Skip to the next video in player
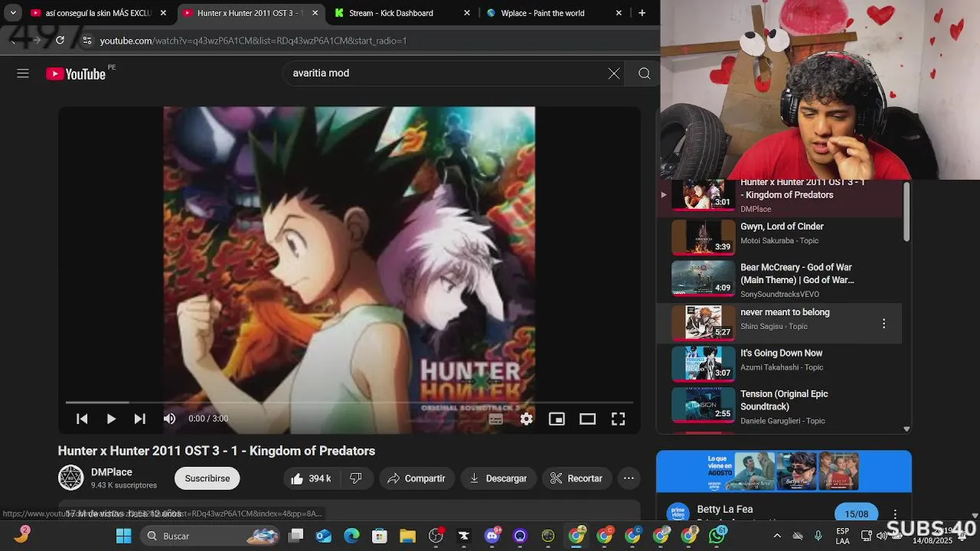 tap(139, 419)
